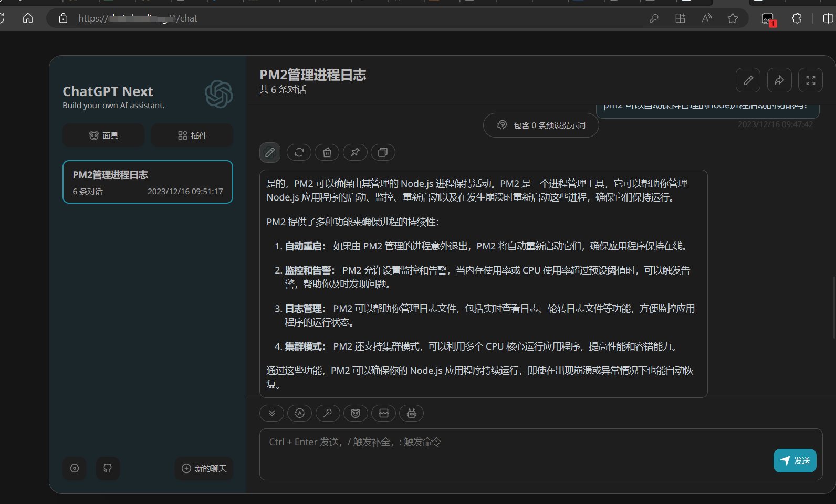Click the browser home icon

28,18
